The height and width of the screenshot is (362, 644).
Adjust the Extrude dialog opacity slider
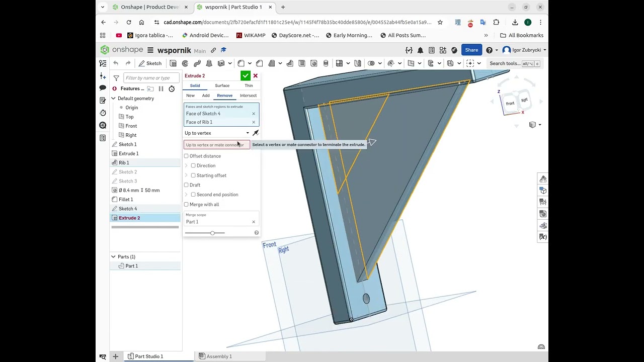point(212,233)
